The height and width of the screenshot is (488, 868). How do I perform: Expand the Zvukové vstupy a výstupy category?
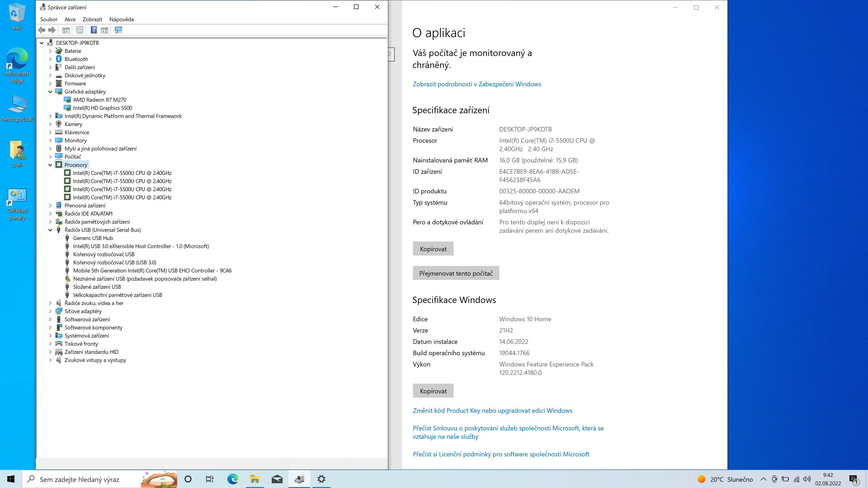tap(50, 360)
